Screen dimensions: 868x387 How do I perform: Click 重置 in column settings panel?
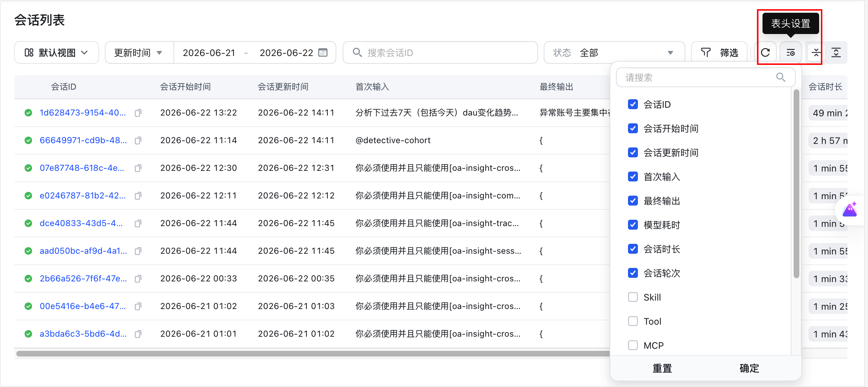662,369
